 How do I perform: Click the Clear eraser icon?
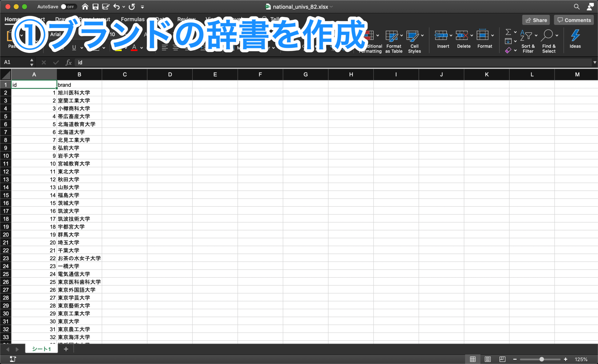[508, 50]
